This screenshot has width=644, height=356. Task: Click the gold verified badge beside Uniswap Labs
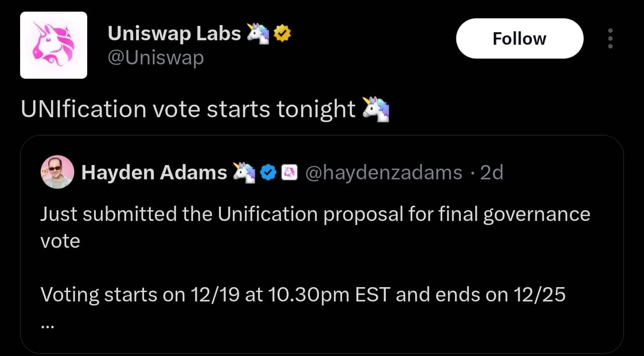point(282,34)
